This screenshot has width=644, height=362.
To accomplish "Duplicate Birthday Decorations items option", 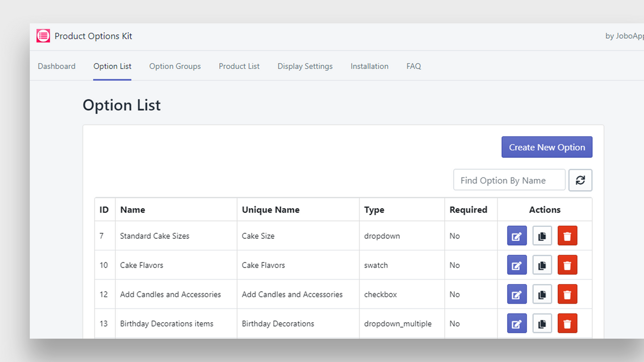I will tap(542, 323).
